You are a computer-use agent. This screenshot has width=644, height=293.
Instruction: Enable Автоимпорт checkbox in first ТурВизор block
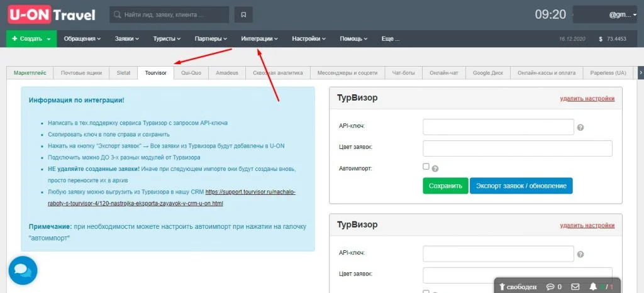(x=426, y=167)
